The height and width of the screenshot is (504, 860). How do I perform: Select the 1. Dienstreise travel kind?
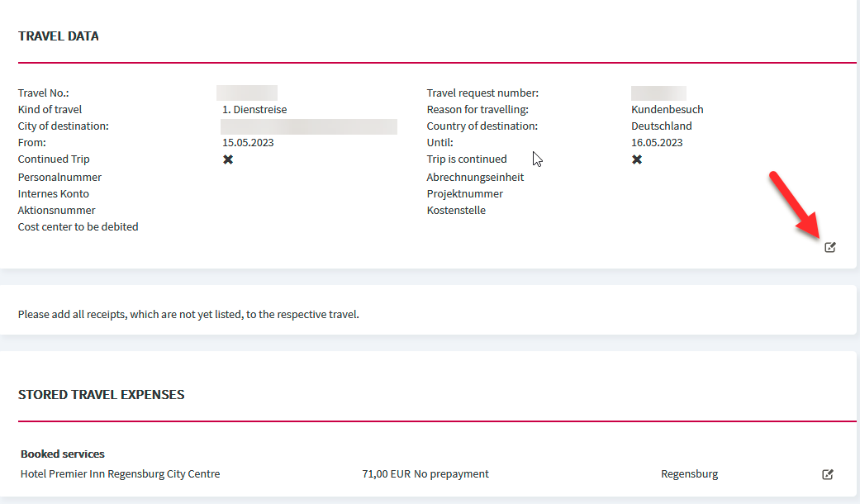(254, 110)
